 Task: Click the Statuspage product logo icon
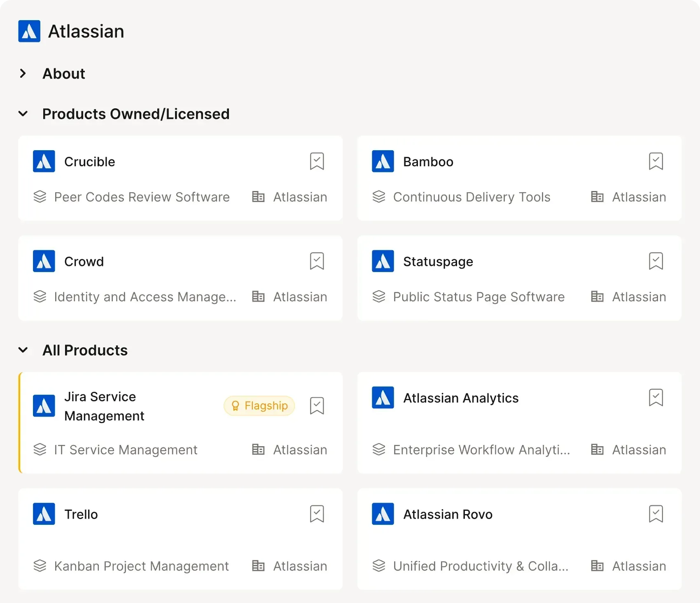point(383,261)
